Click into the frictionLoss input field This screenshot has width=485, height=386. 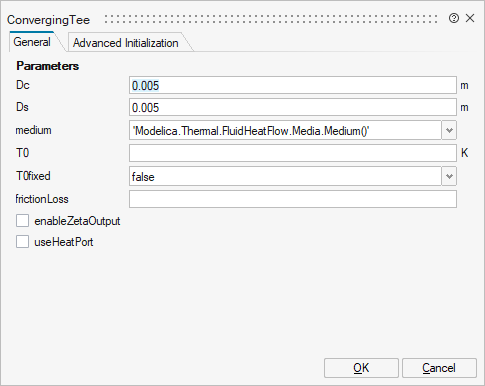click(293, 199)
